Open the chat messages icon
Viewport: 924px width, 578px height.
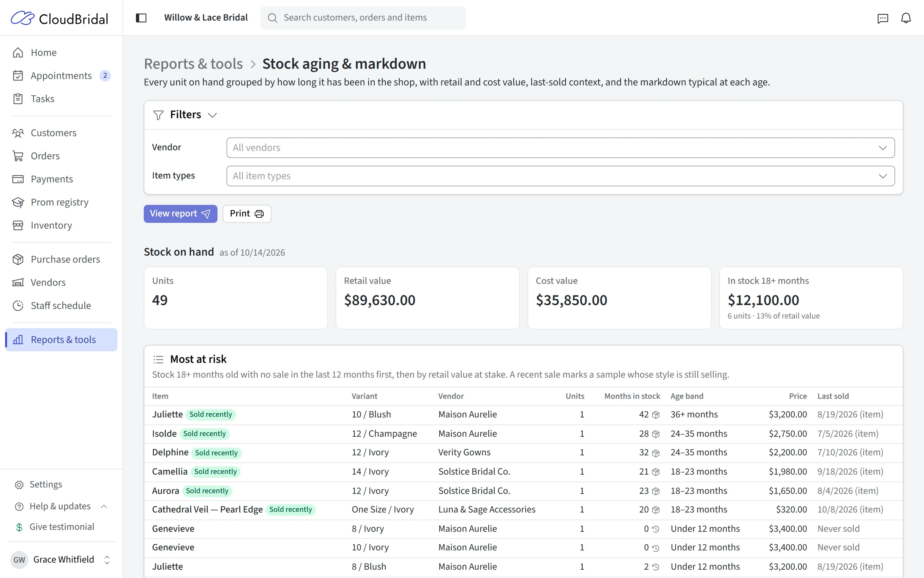[x=883, y=18]
